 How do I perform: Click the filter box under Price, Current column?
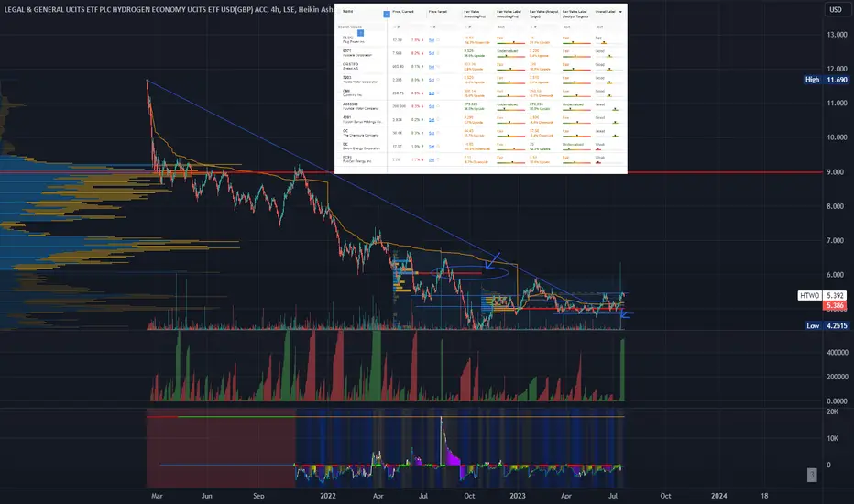point(408,27)
